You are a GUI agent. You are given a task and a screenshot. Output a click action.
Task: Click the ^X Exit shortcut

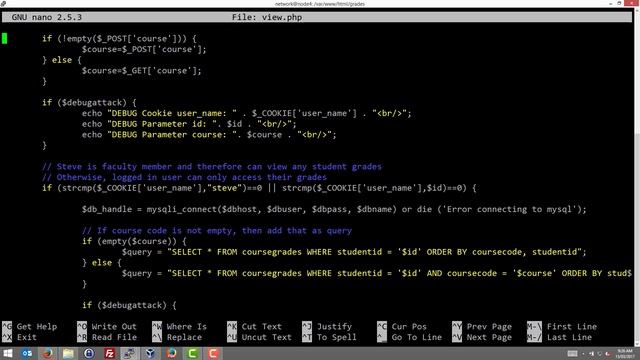(19, 337)
